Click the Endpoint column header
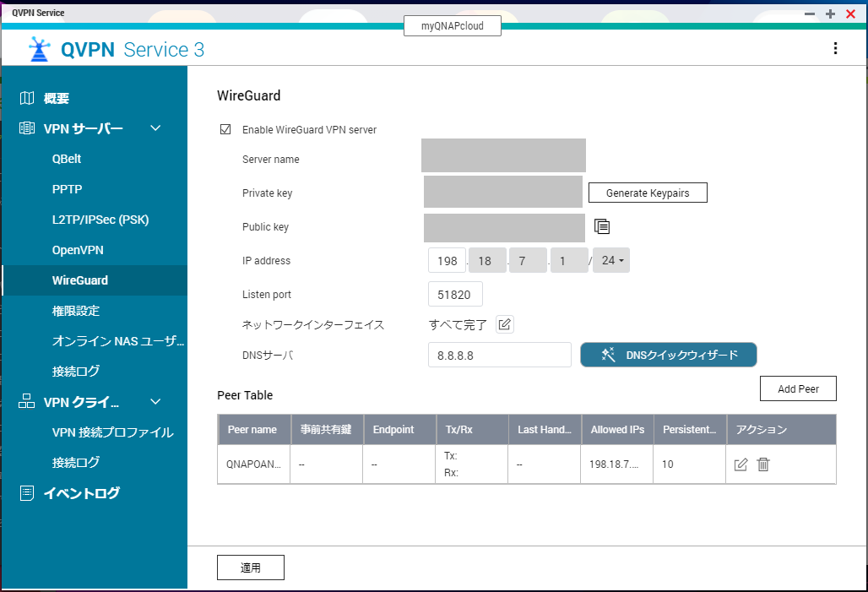Viewport: 868px width, 592px height. point(399,430)
